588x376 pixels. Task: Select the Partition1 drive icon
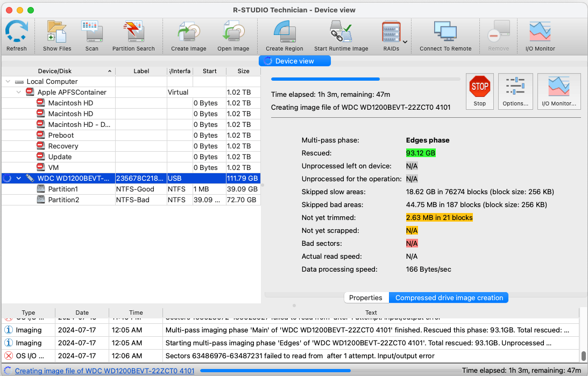coord(41,189)
